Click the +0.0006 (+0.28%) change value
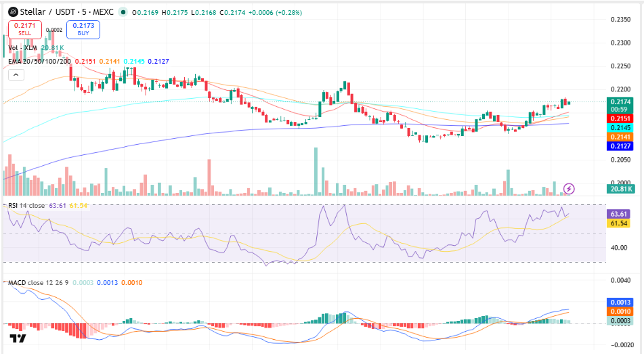Image resolution: width=644 pixels, height=354 pixels. pos(275,13)
